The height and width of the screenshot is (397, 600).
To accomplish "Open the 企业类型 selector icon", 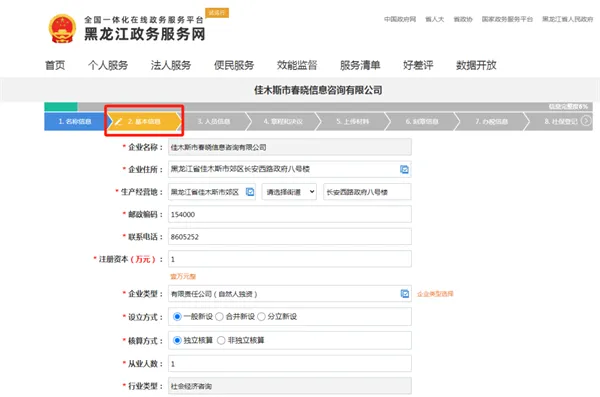I will (x=404, y=294).
